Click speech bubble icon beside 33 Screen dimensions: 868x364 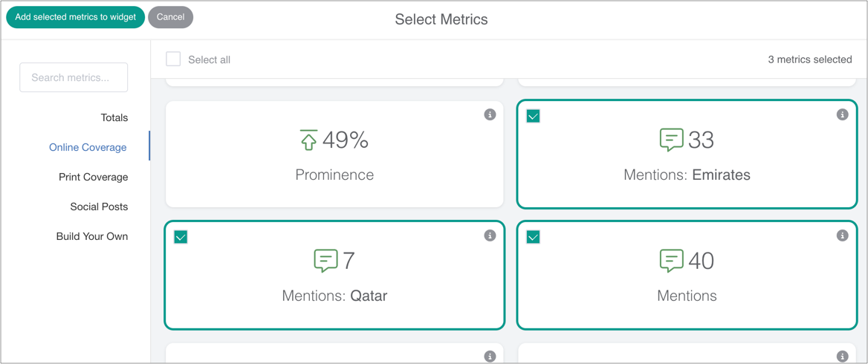pyautogui.click(x=671, y=140)
